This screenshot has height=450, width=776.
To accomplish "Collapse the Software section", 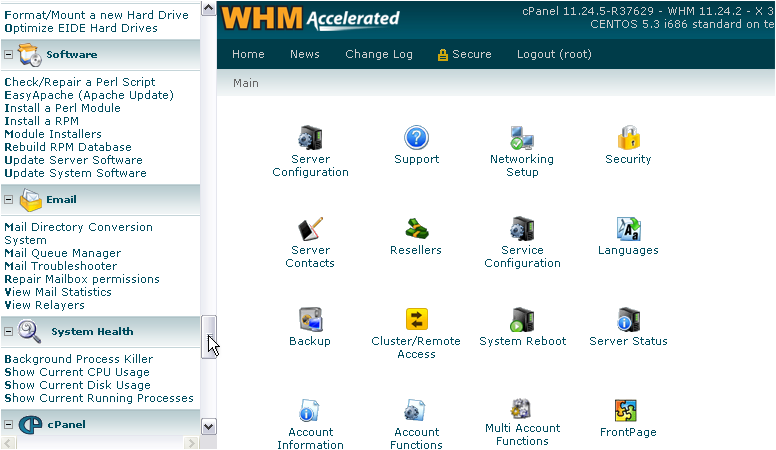I will [8, 54].
